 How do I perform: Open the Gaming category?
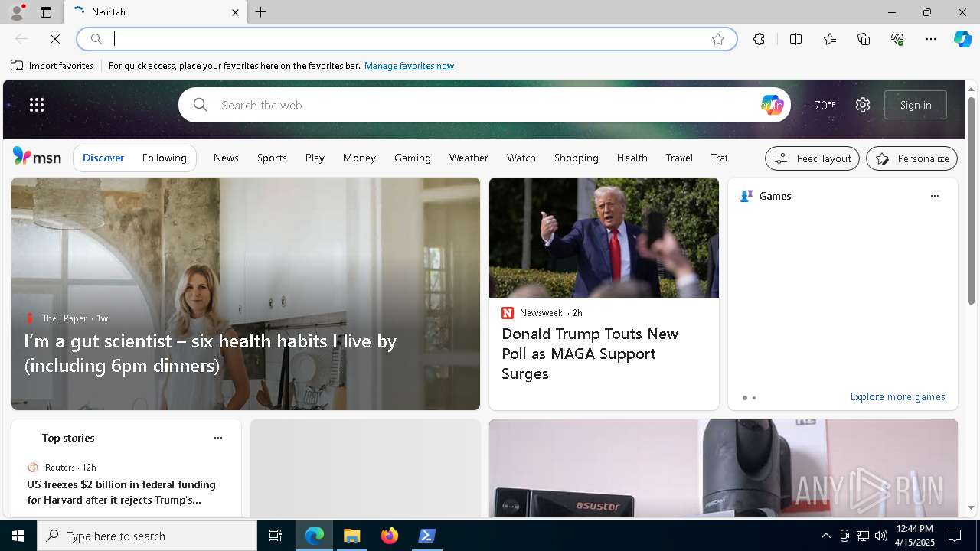(x=413, y=158)
